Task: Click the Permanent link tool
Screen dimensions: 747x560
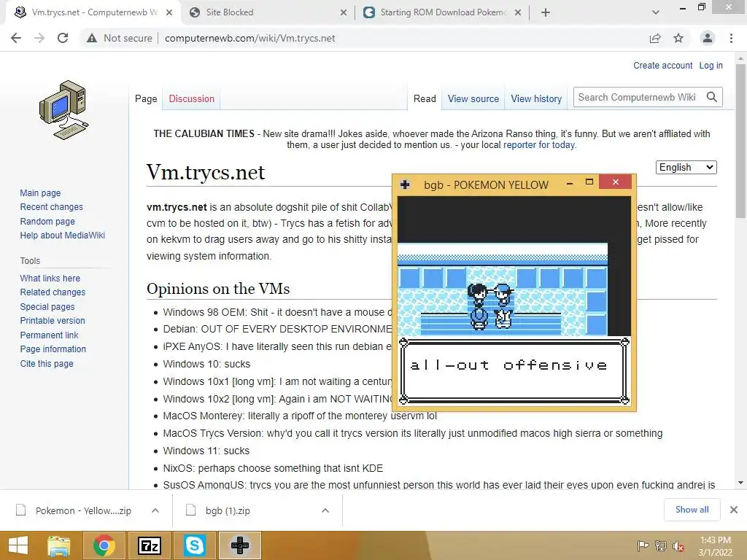Action: (49, 335)
